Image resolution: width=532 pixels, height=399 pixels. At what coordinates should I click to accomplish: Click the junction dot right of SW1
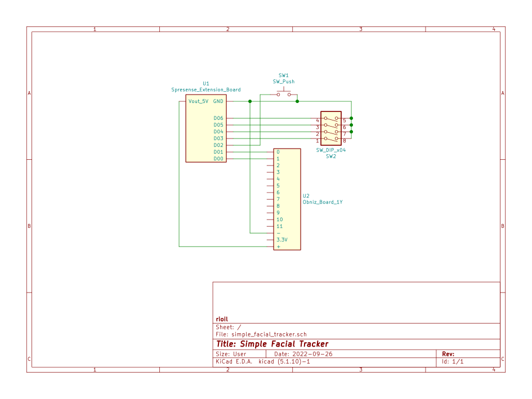pyautogui.click(x=297, y=101)
